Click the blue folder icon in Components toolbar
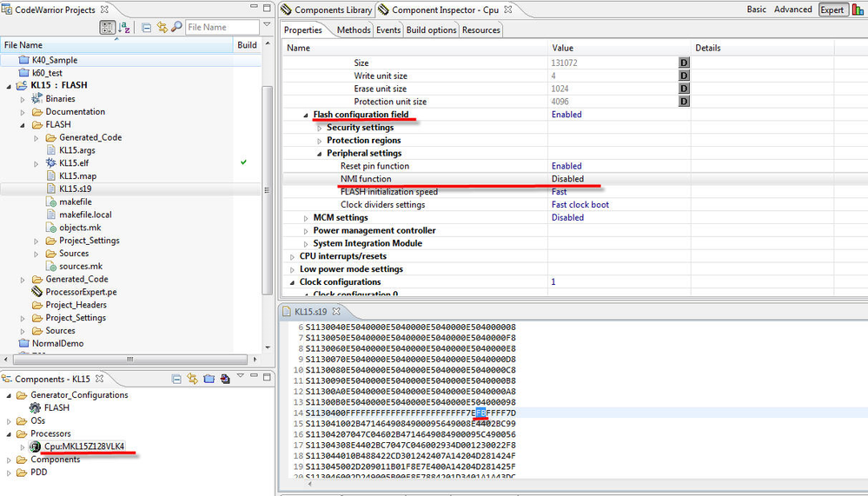 [x=209, y=379]
